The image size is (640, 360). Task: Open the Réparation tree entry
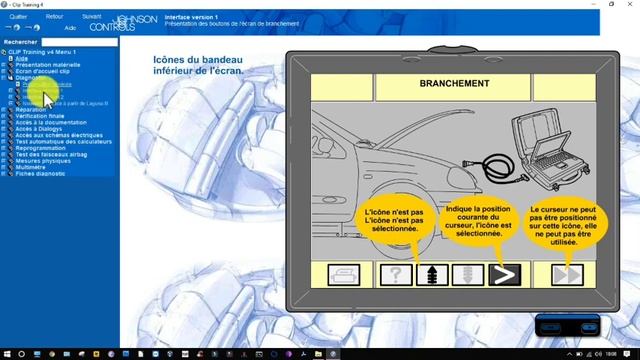[x=31, y=110]
